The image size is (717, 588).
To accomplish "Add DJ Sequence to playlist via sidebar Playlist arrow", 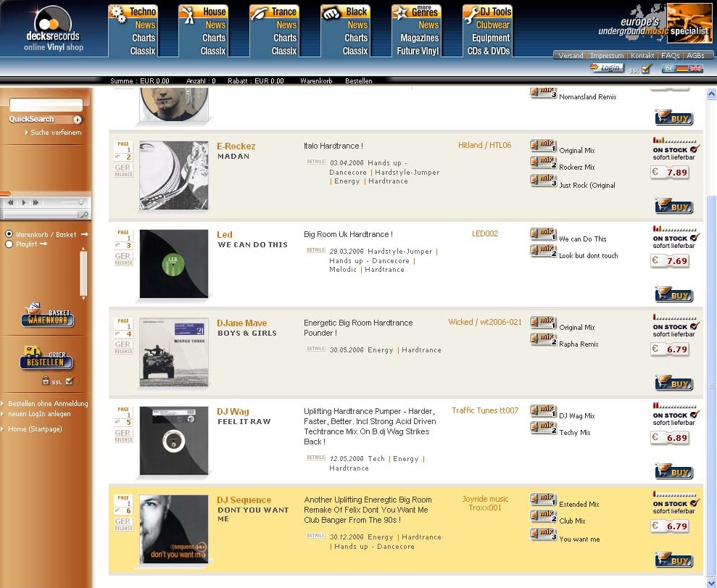I will point(43,244).
